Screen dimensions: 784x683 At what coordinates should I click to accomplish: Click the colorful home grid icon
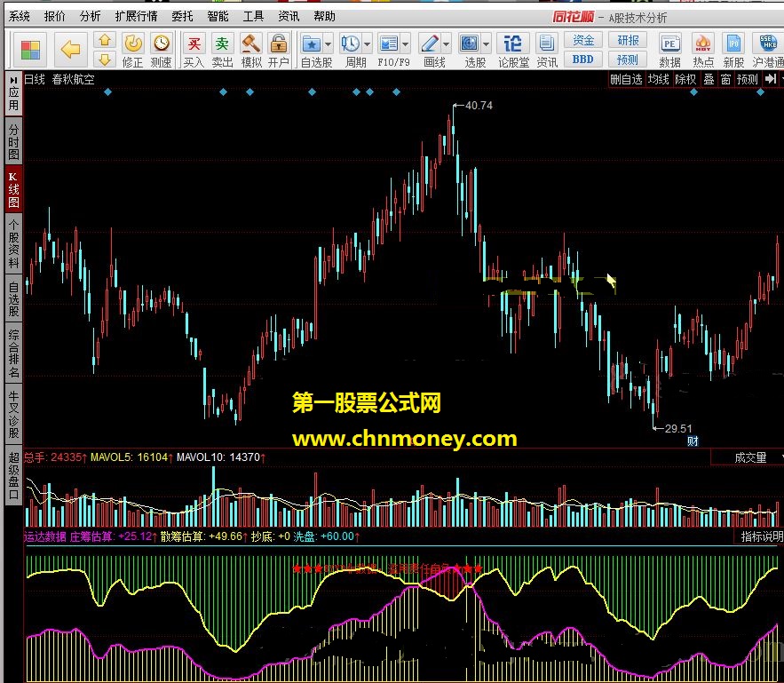(x=30, y=50)
